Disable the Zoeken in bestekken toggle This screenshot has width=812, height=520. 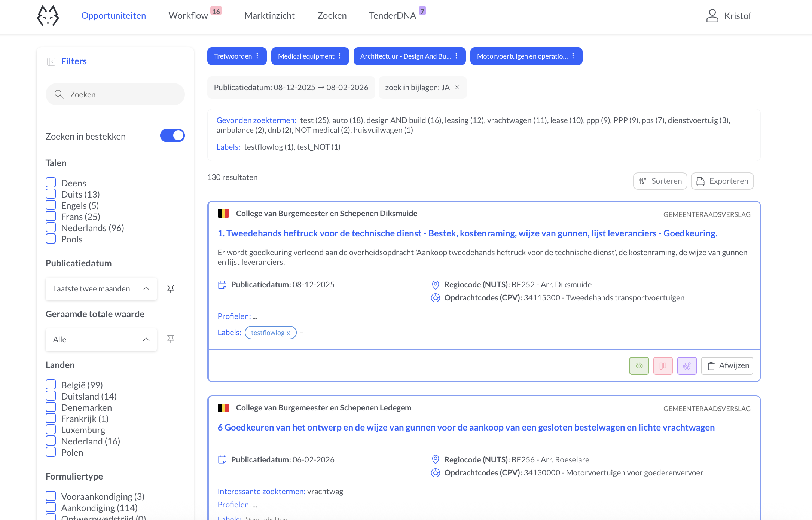(172, 135)
